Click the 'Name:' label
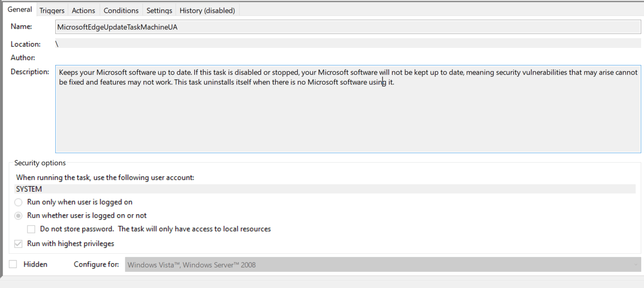The width and height of the screenshot is (644, 288). [22, 26]
